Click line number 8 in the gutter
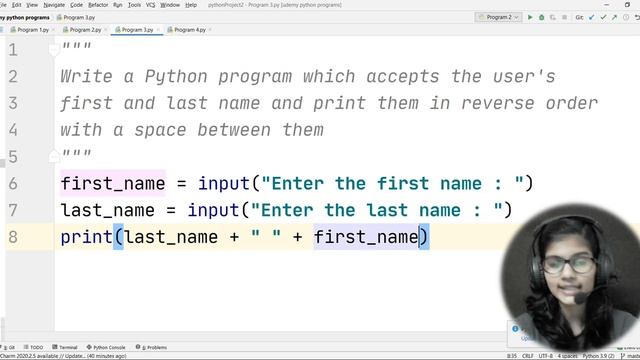The width and height of the screenshot is (640, 360). click(13, 237)
